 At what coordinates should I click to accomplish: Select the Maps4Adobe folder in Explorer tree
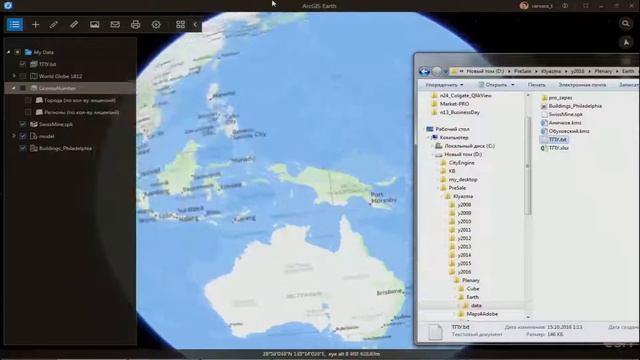[482, 314]
